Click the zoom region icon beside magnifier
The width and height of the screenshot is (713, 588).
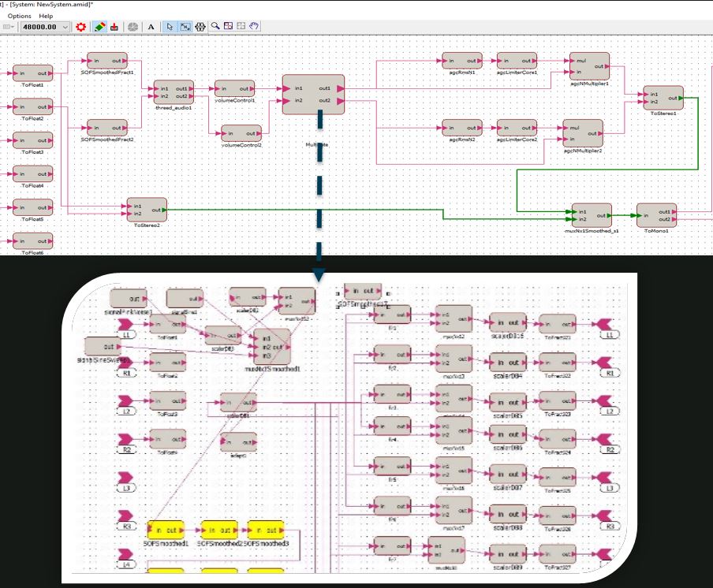[x=228, y=26]
